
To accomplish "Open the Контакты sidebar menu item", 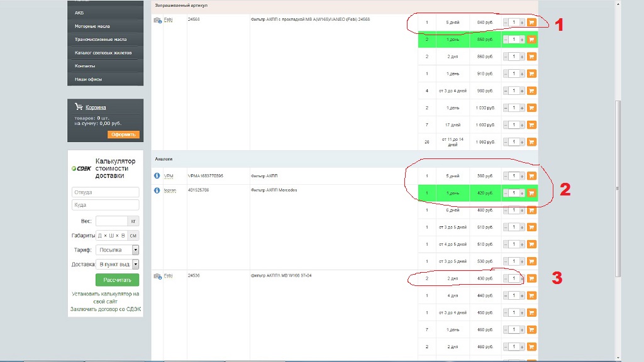I will 85,66.
